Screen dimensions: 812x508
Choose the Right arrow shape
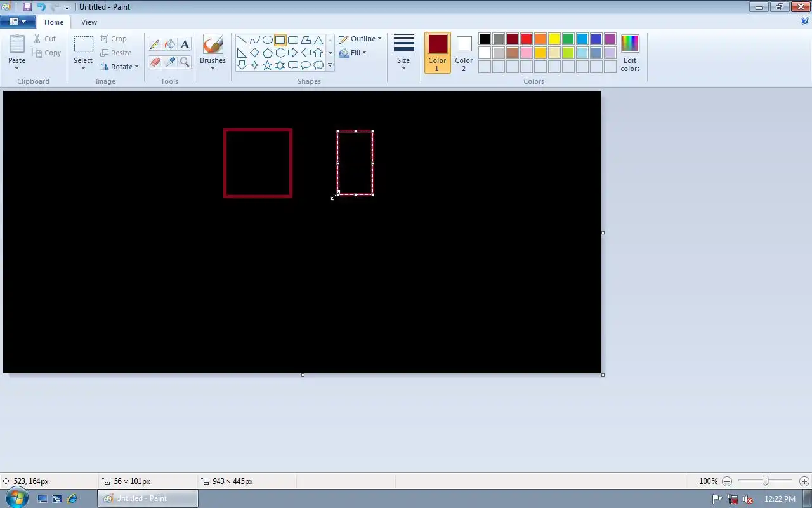(293, 53)
